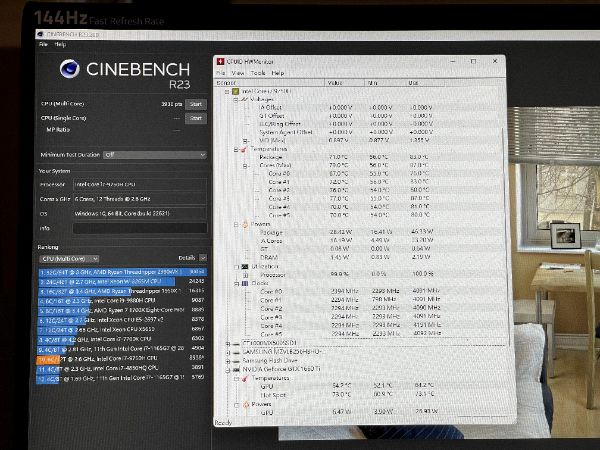Collapse the NVIDIA GeForce GTX 1660 Ti node
600x450 pixels.
coord(228,370)
